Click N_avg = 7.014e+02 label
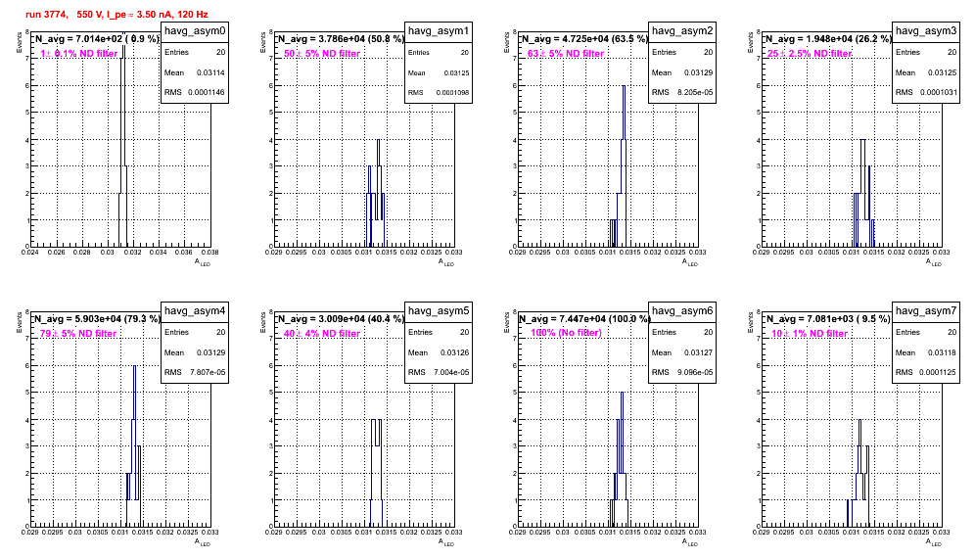Image resolution: width=975 pixels, height=560 pixels. pyautogui.click(x=97, y=38)
